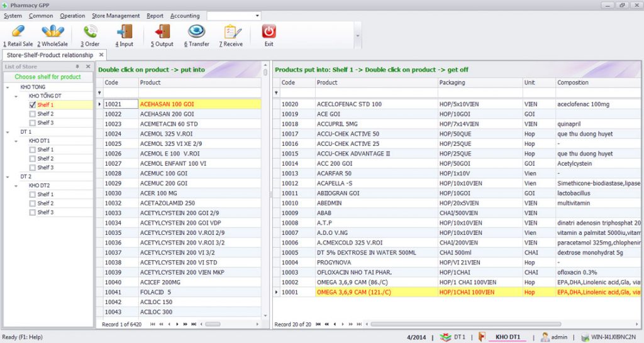
Task: Go to last record in right grid
Action: (359, 324)
